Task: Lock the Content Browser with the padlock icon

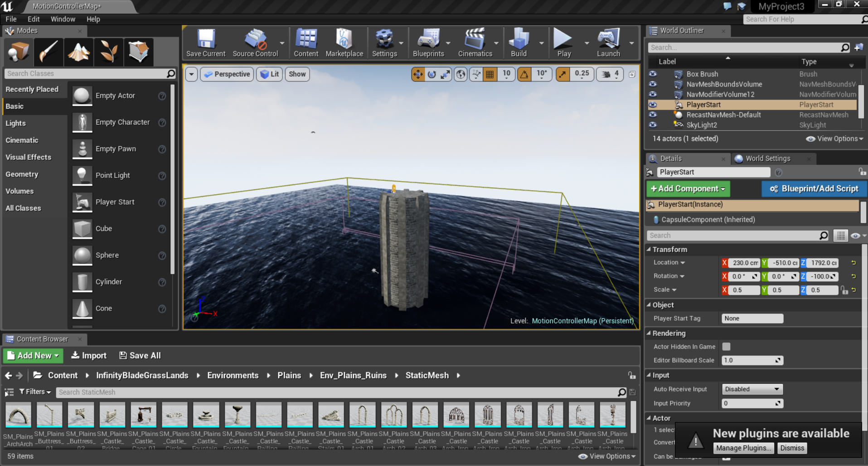Action: tap(631, 375)
